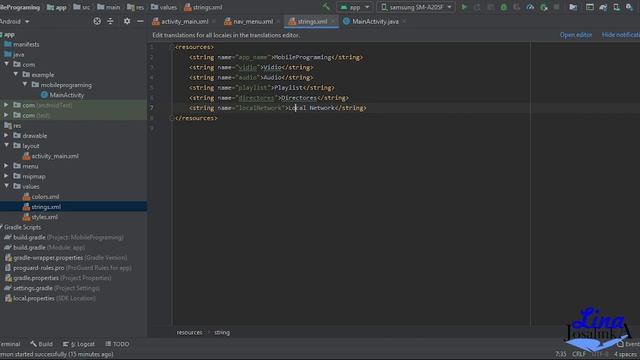Click the values breadcrumb in navigation bar
The image size is (640, 360).
pyautogui.click(x=164, y=7)
